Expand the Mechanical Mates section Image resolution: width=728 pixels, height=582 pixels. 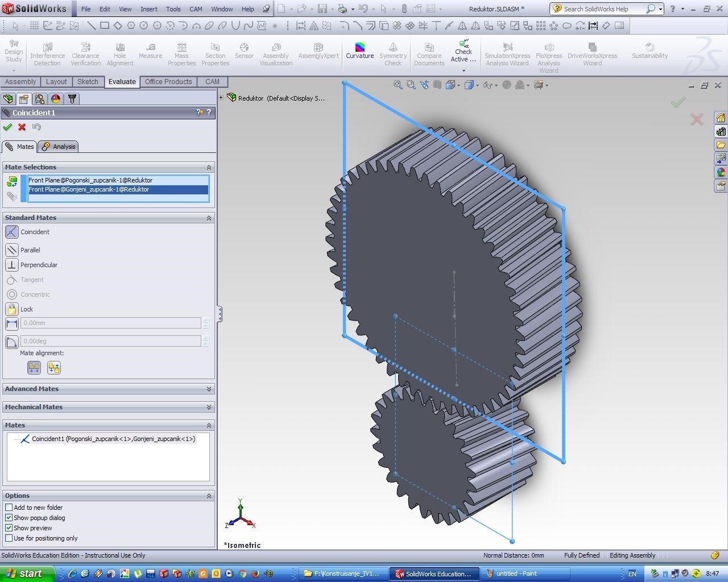point(209,407)
